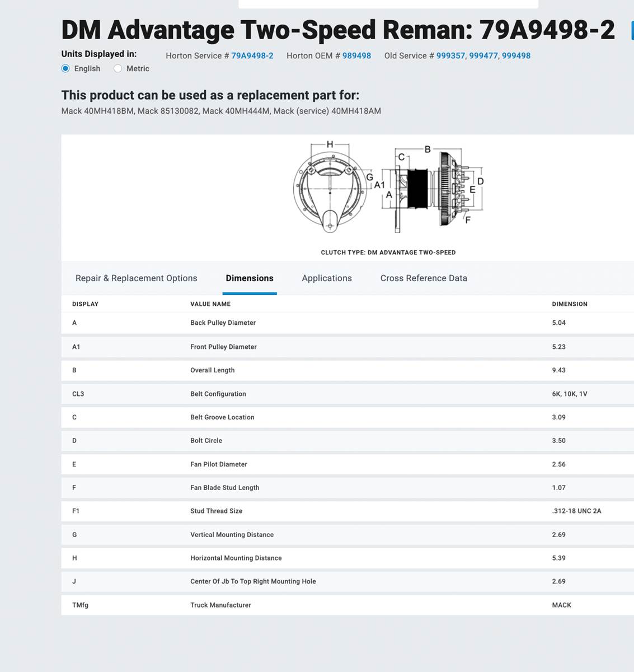Click the .312-18 UNC 2A thread value

[x=576, y=511]
